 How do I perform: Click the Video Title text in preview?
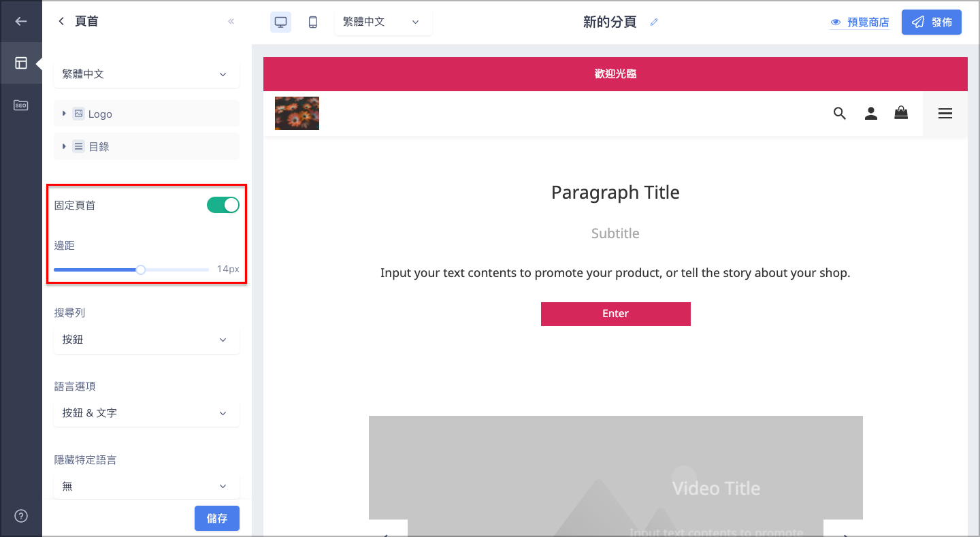click(x=716, y=488)
